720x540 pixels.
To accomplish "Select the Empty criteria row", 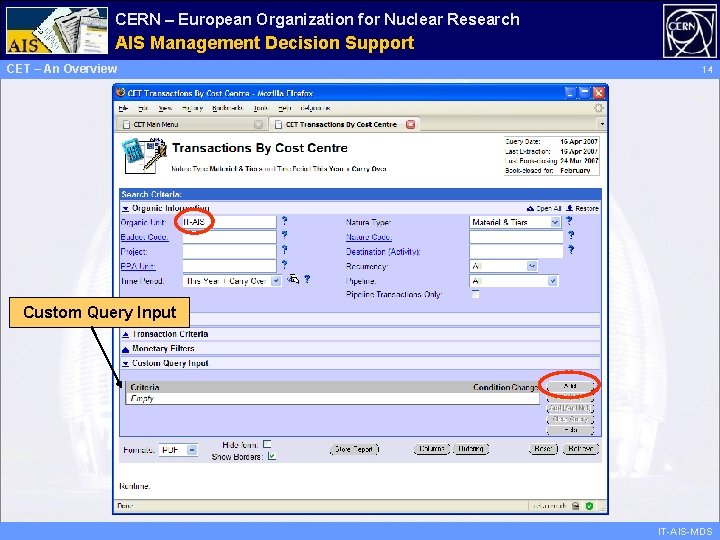I will (x=332, y=399).
